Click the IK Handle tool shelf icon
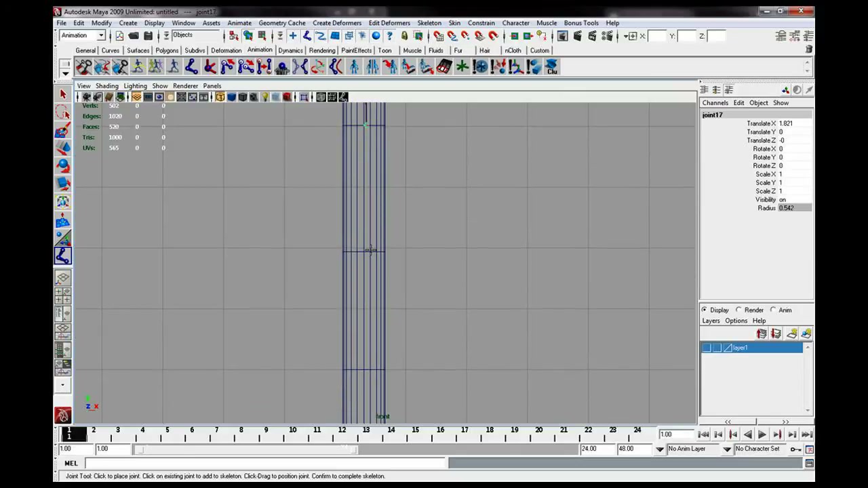 click(209, 66)
